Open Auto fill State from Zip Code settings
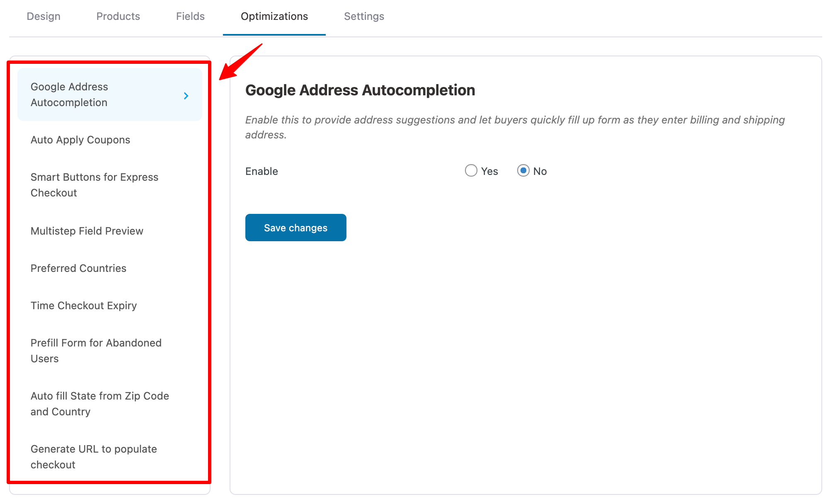The height and width of the screenshot is (504, 833). [x=99, y=403]
